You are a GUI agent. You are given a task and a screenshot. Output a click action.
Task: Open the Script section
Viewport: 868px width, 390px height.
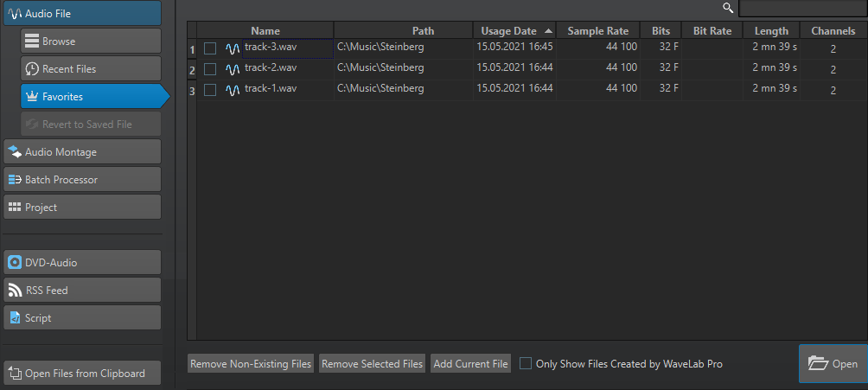82,318
